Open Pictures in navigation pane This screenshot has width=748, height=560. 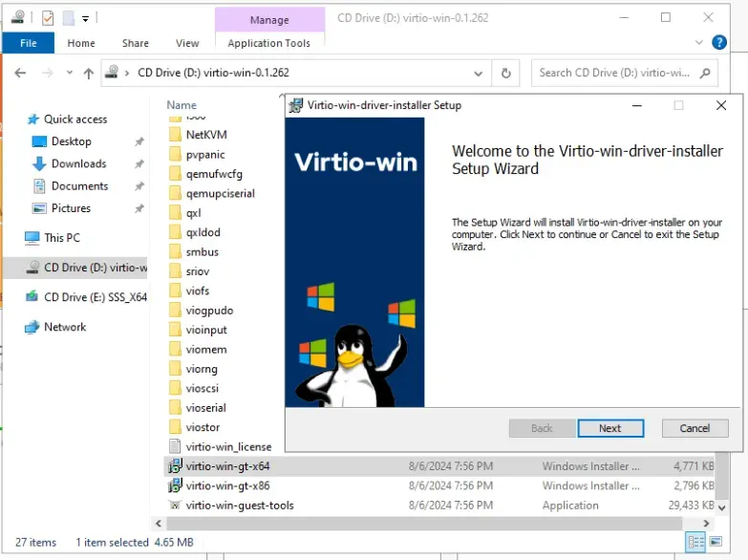[x=71, y=208]
